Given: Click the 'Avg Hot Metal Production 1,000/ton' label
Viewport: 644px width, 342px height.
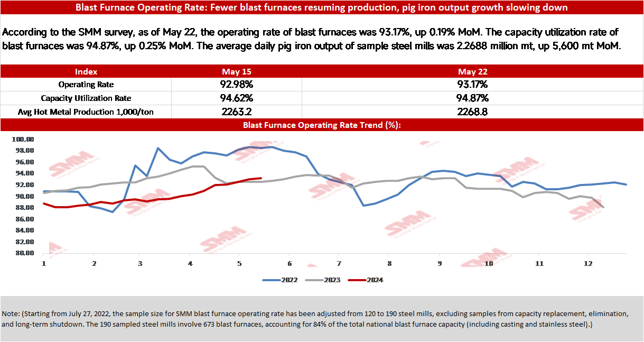Looking at the screenshot, I should [86, 112].
